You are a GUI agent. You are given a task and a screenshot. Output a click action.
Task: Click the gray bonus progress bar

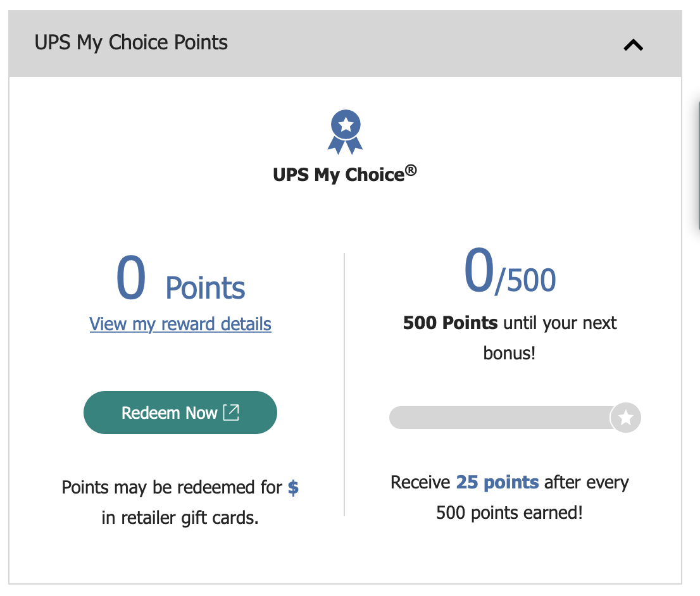click(500, 418)
